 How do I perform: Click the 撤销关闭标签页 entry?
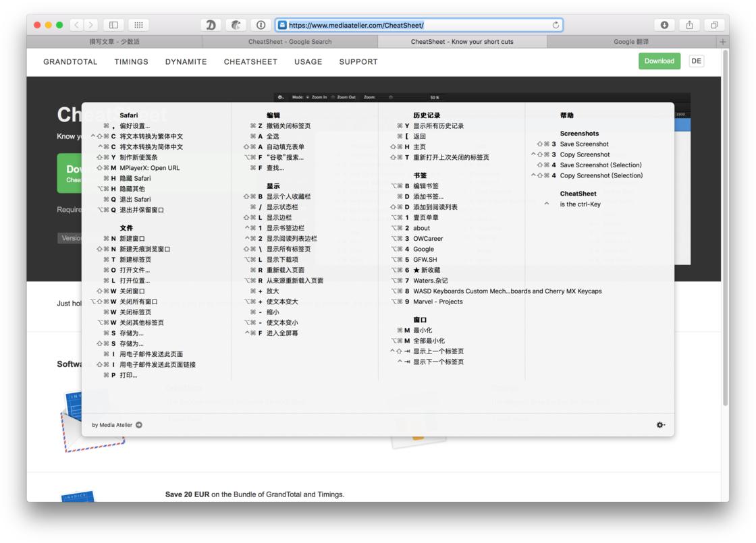click(288, 125)
